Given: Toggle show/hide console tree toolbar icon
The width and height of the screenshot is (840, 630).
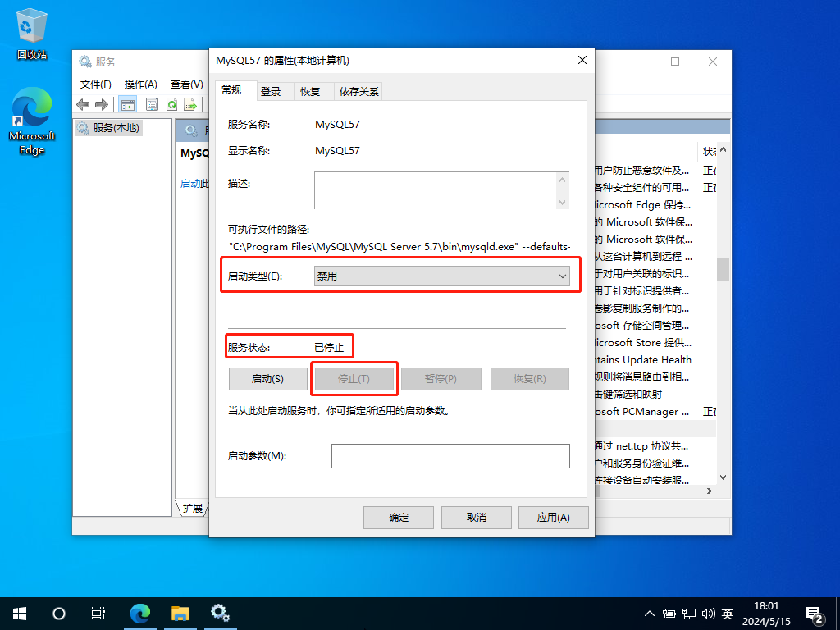Looking at the screenshot, I should [x=127, y=104].
